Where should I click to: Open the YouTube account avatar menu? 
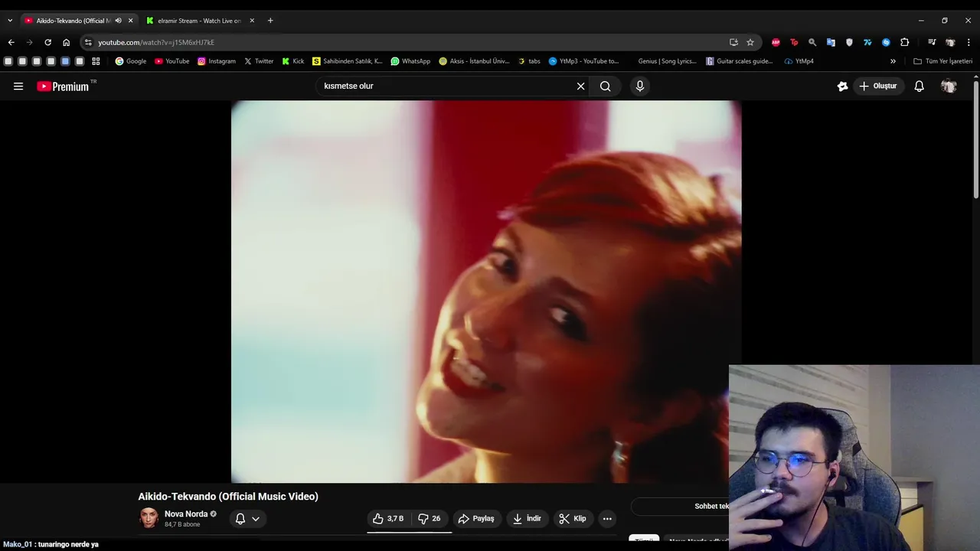[949, 86]
